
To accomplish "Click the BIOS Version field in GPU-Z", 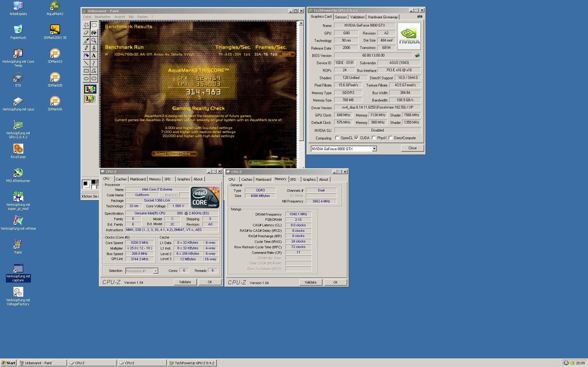I will tap(373, 55).
